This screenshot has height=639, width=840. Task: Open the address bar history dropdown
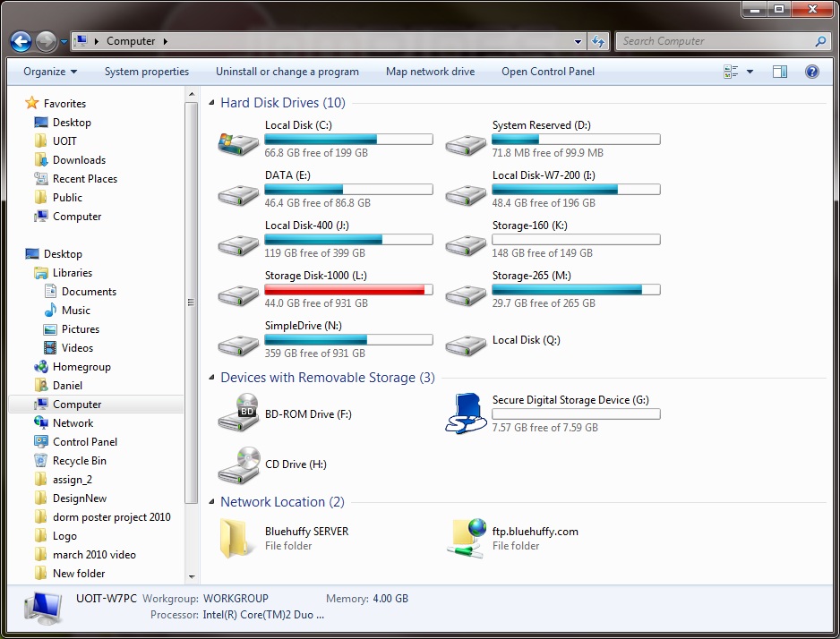(578, 41)
